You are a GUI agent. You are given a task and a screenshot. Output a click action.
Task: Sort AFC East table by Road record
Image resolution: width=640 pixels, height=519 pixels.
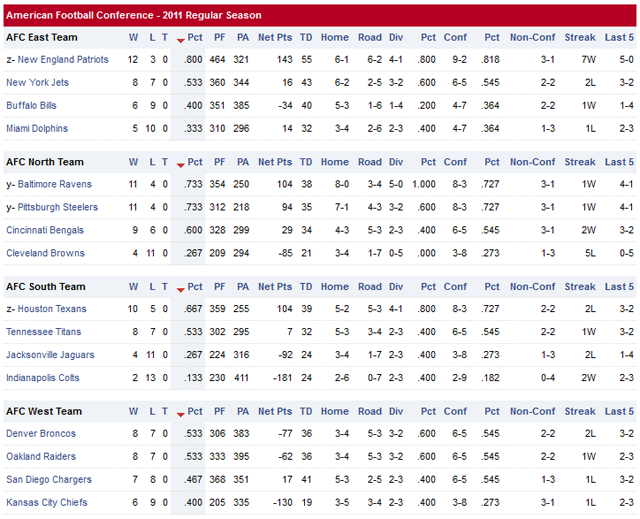tap(370, 38)
